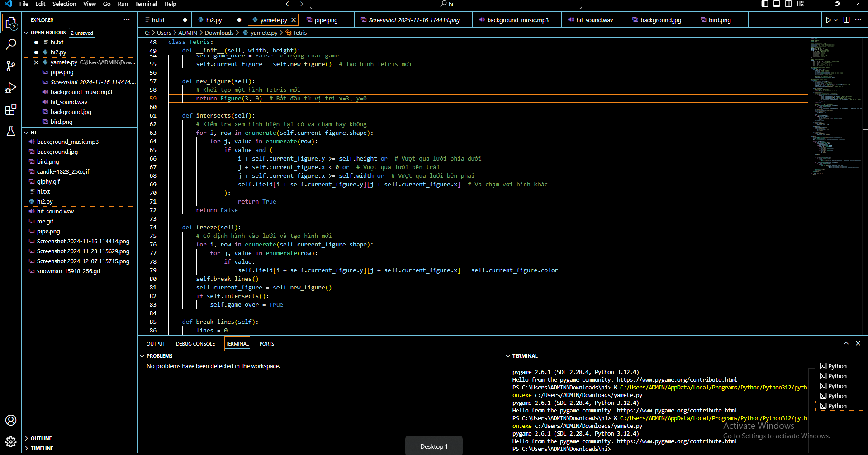Screen dimensions: 868x455
Task: Open me.gif in the file tree
Action: 80,221
